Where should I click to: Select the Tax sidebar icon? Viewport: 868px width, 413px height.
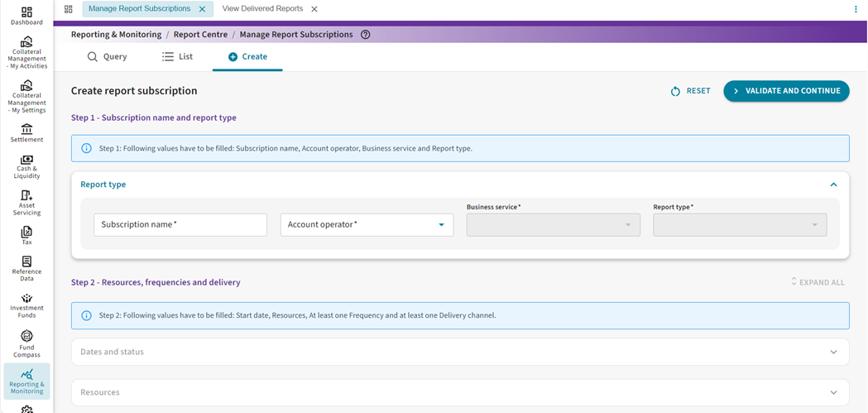pos(26,236)
